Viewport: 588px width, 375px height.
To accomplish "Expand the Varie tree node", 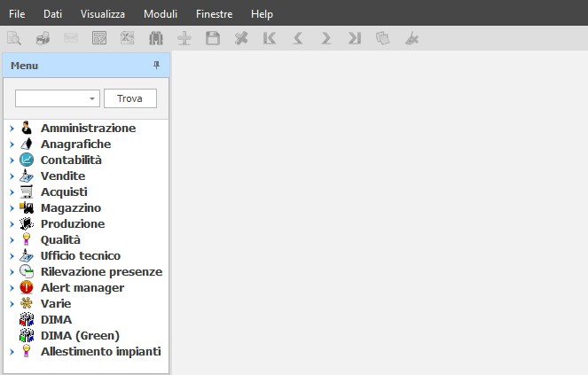I will click(x=12, y=304).
